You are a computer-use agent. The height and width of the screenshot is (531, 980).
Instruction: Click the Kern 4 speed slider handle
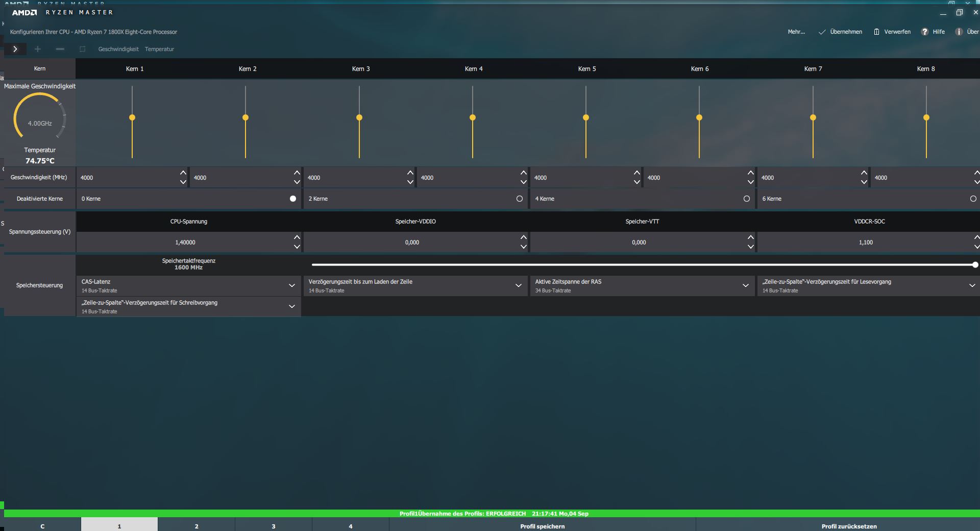point(473,117)
